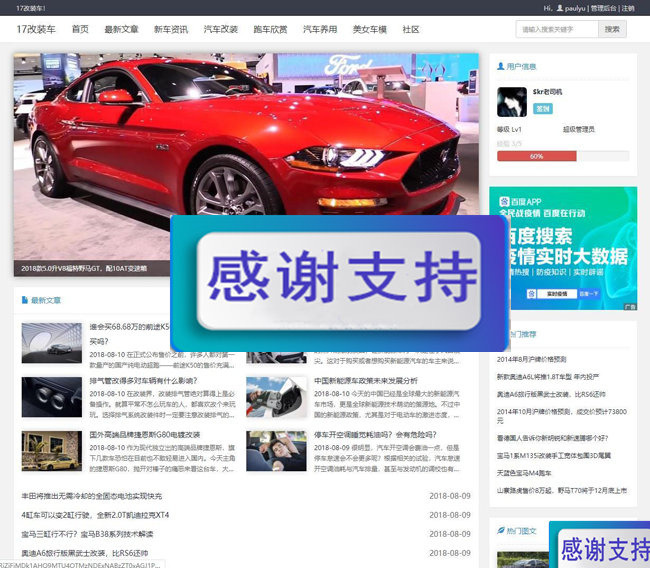The width and height of the screenshot is (650, 568).
Task: Open the EV charger article thumbnail
Action: click(x=276, y=397)
